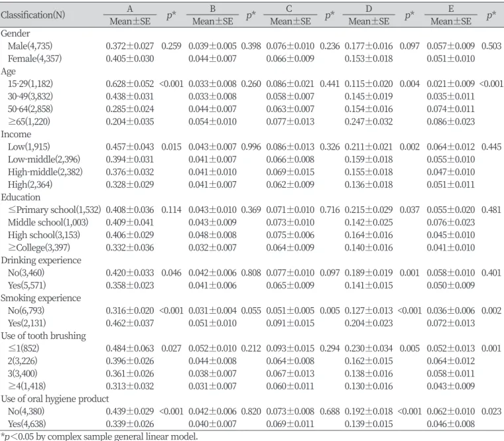
Task: Select the Education section heading
Action: (20, 197)
